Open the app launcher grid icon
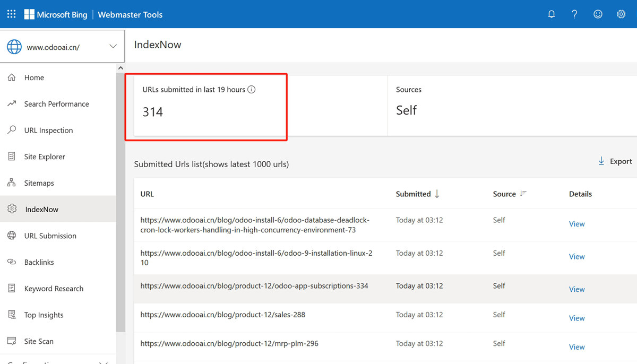This screenshot has width=637, height=364. pos(11,14)
